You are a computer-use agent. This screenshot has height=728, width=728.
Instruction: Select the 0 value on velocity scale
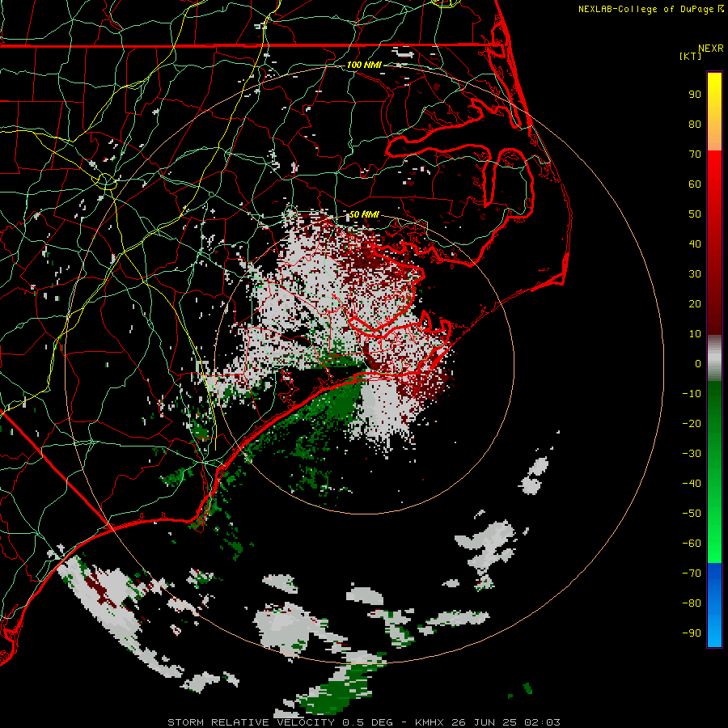(x=698, y=363)
